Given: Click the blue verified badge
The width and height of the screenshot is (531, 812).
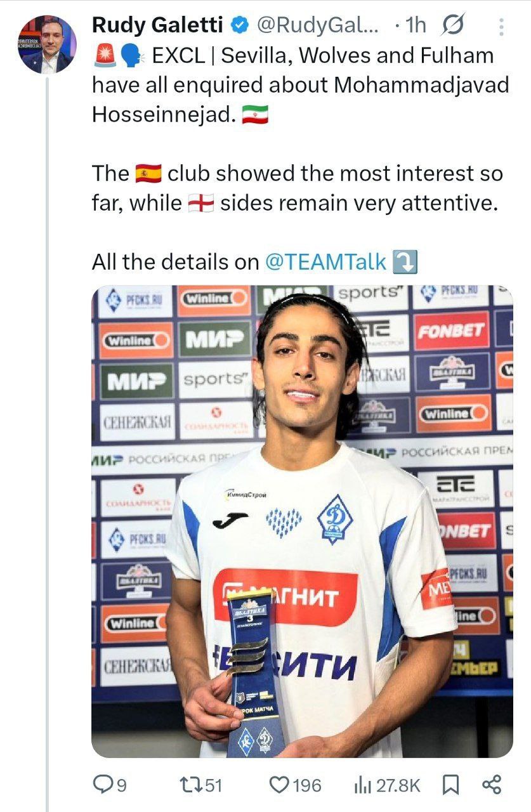Looking at the screenshot, I should [239, 26].
